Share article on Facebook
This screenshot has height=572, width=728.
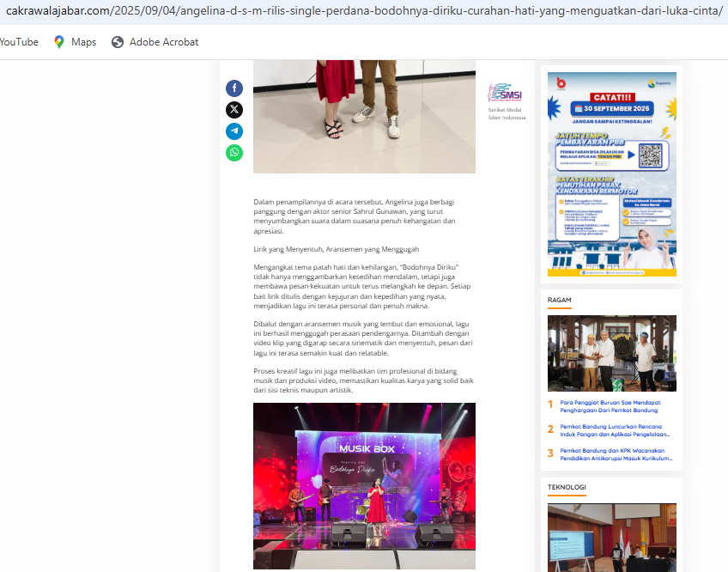click(x=234, y=88)
